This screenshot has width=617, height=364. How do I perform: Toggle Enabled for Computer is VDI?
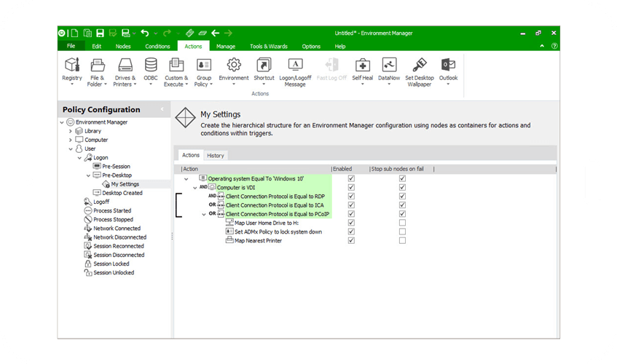coord(352,187)
